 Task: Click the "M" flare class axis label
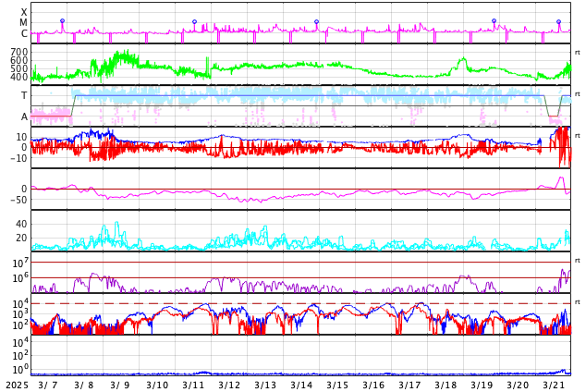[23, 23]
